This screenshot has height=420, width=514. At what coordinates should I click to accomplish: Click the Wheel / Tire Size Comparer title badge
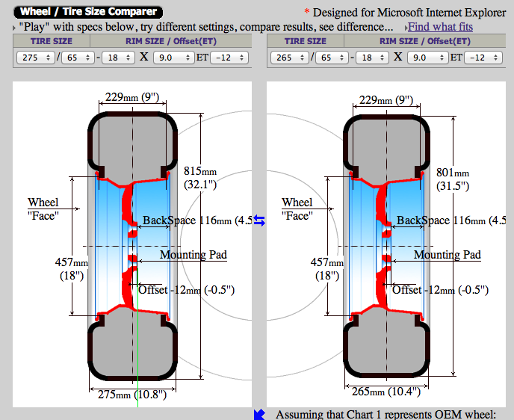click(x=88, y=12)
